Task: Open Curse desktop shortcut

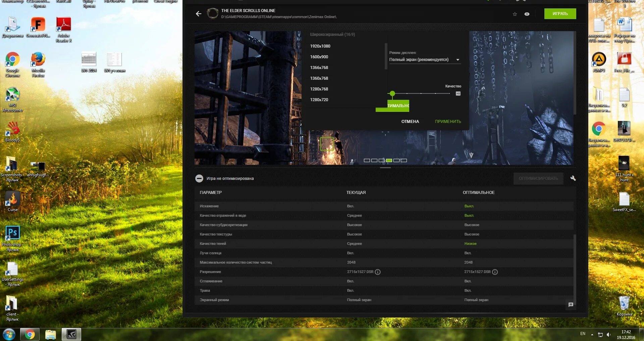Action: 12,201
